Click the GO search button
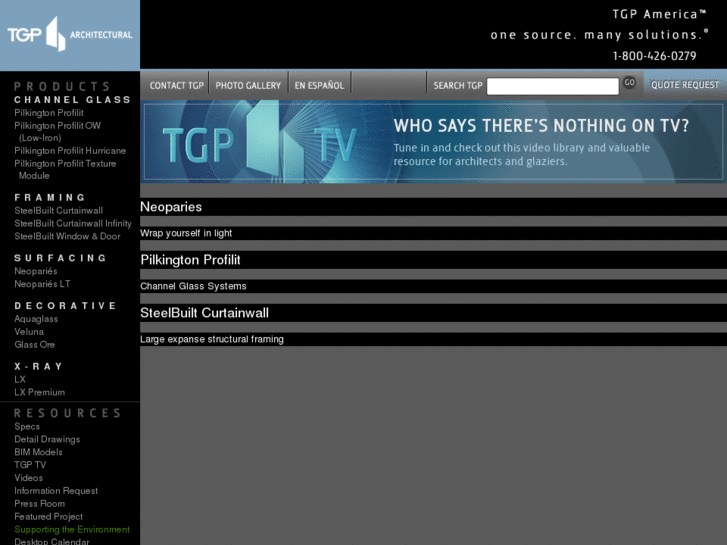The height and width of the screenshot is (545, 727). point(629,83)
